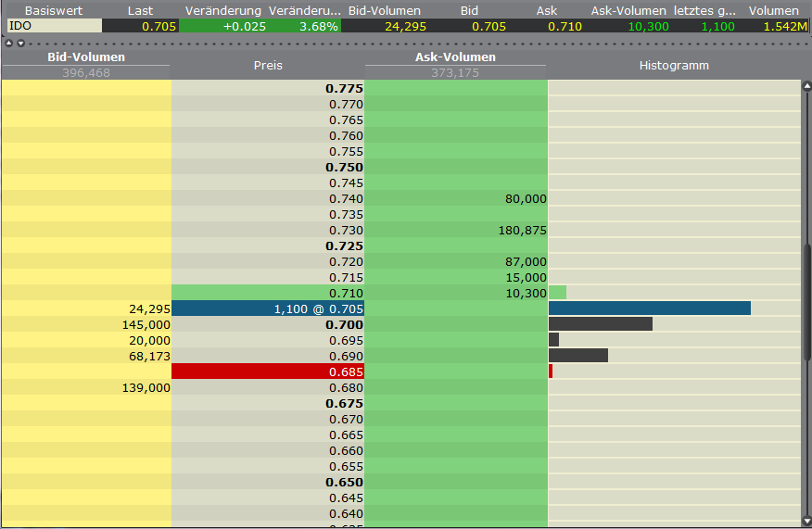This screenshot has width=812, height=529.
Task: Click the Histogramm column header
Action: pos(674,66)
